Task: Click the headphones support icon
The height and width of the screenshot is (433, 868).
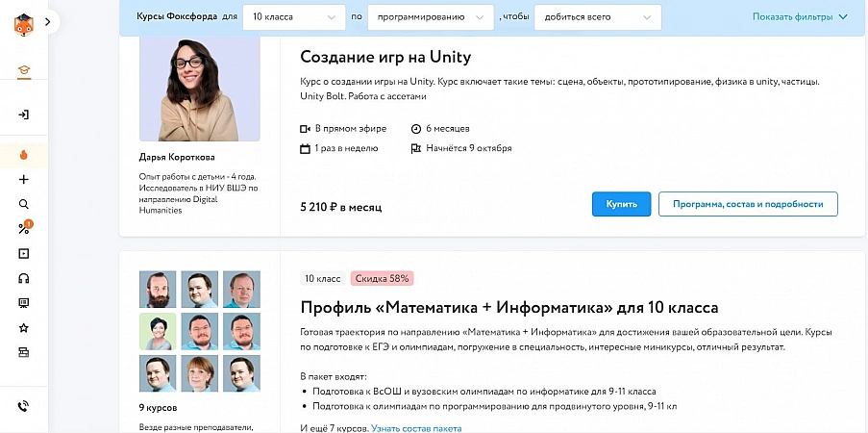Action: (x=24, y=278)
